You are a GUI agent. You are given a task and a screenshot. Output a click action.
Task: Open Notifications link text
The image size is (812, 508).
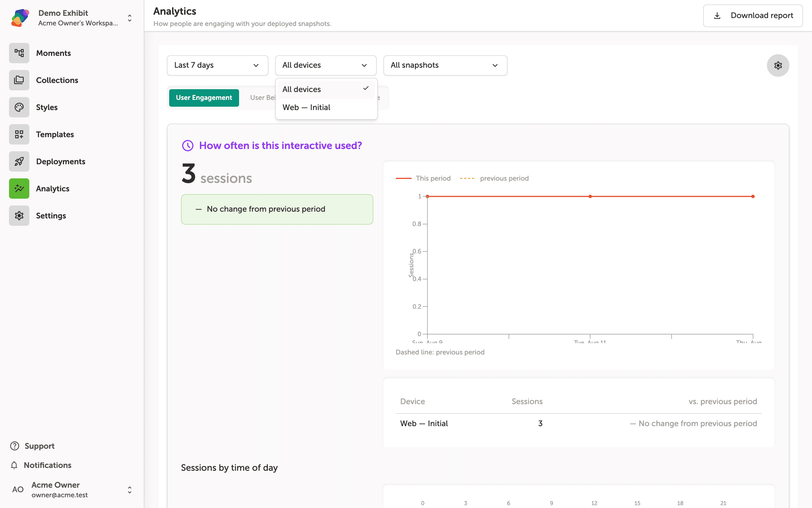48,465
